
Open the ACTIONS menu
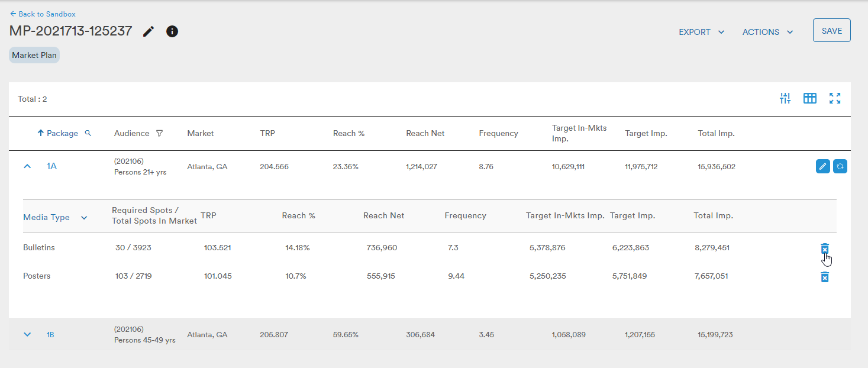pyautogui.click(x=768, y=32)
